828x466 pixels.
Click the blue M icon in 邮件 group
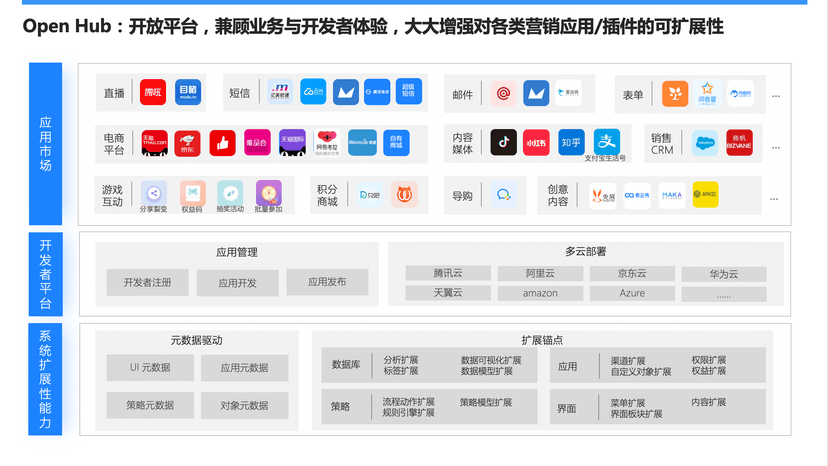[x=536, y=94]
